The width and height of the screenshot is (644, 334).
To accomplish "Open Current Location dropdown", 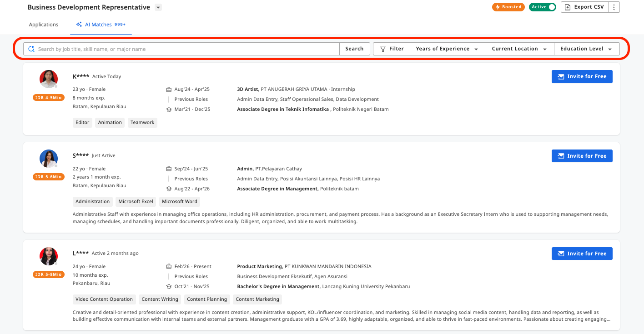I will 520,49.
